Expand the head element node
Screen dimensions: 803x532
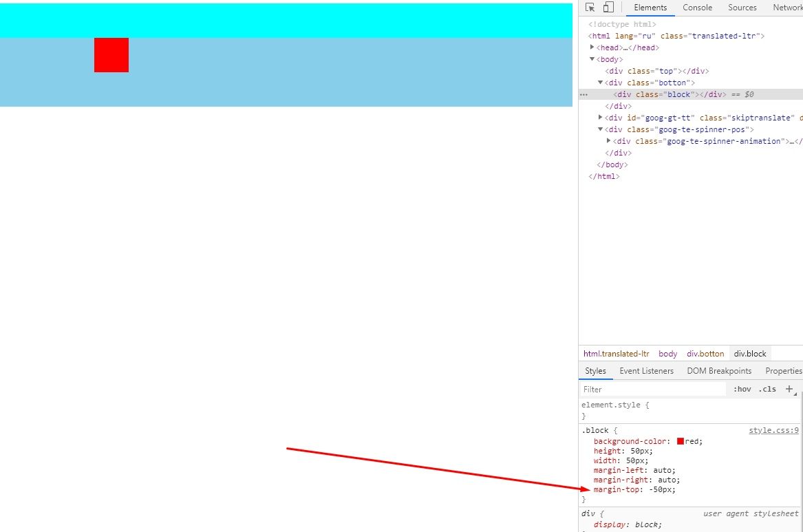pyautogui.click(x=592, y=47)
